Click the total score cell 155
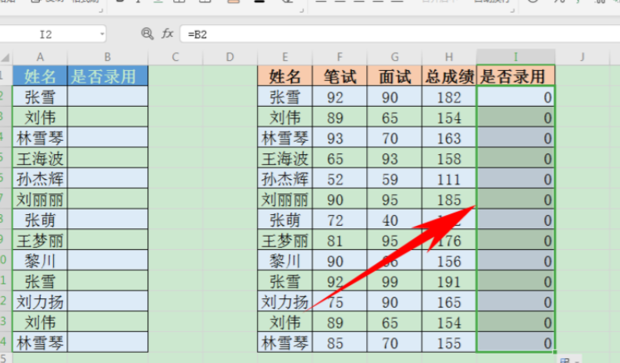The width and height of the screenshot is (620, 363). (449, 343)
